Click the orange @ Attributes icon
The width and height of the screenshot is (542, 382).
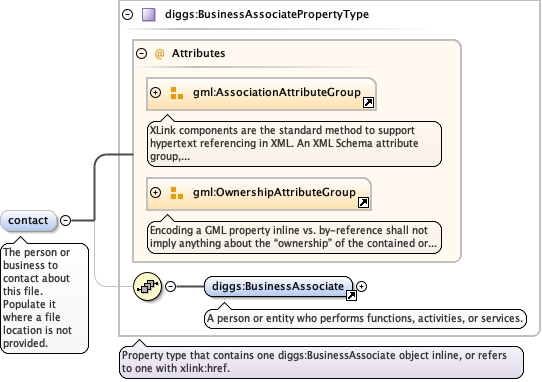pos(159,54)
